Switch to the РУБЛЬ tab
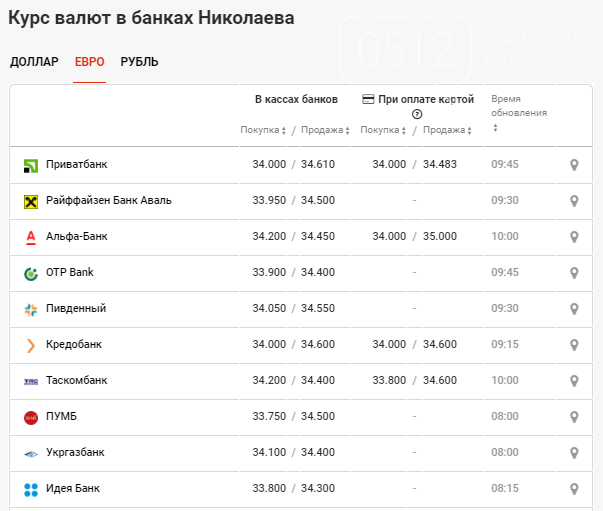 pyautogui.click(x=139, y=62)
